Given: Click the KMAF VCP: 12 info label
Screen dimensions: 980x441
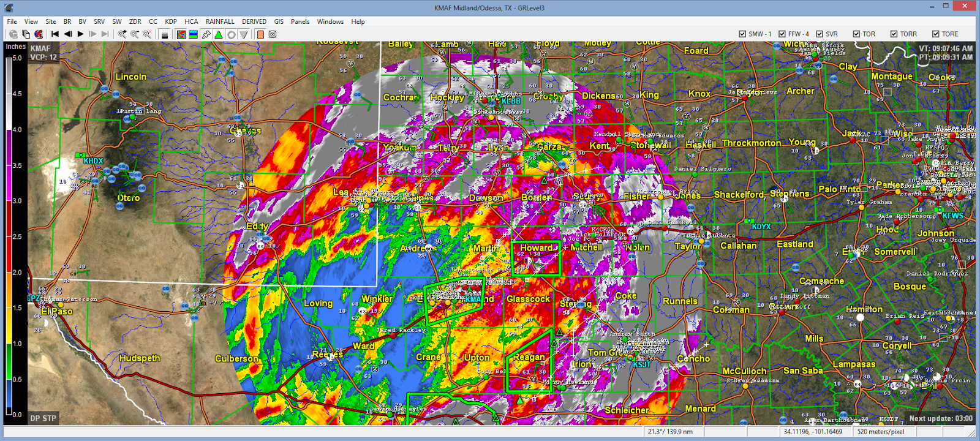Looking at the screenshot, I should [43, 53].
